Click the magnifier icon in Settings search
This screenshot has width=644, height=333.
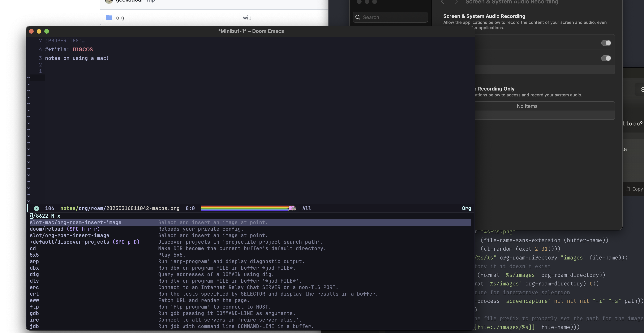tap(358, 17)
